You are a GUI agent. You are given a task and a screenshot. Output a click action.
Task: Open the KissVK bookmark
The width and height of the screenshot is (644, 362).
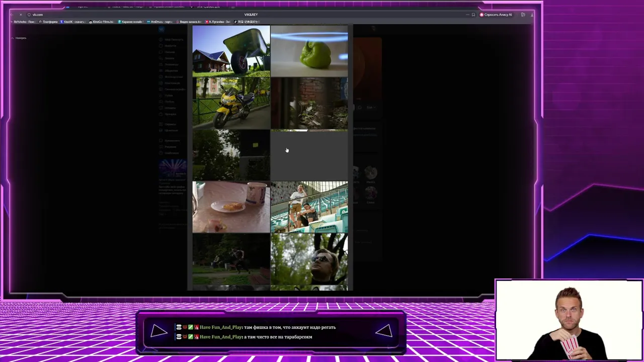[x=72, y=22]
